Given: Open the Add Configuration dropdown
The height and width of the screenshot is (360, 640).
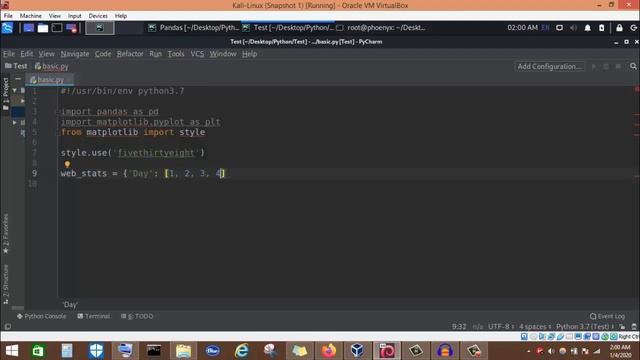Looking at the screenshot, I should [x=549, y=66].
